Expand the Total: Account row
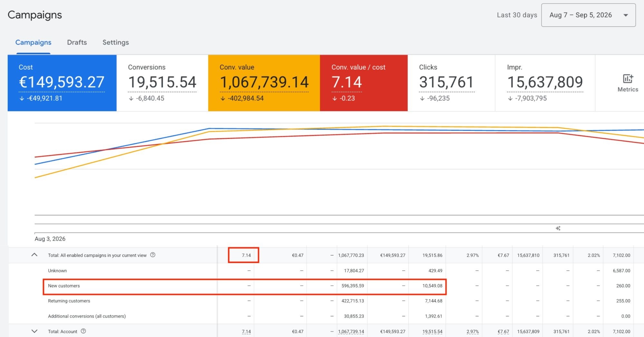The height and width of the screenshot is (337, 644). (34, 331)
